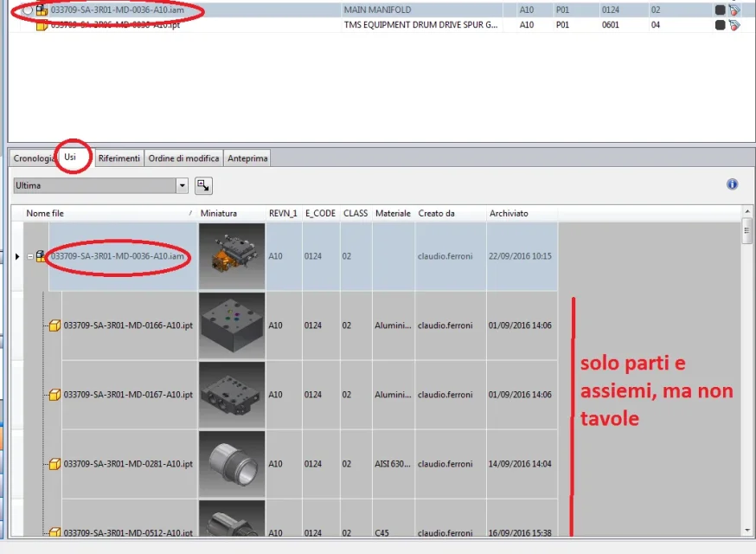Image resolution: width=756 pixels, height=554 pixels.
Task: Select the Cronologia tab
Action: point(34,158)
